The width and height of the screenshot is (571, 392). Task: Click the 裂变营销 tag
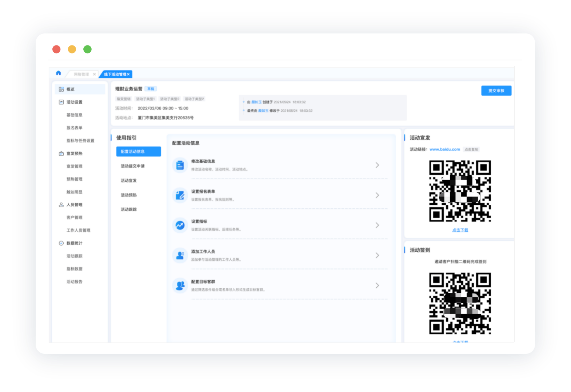[124, 99]
